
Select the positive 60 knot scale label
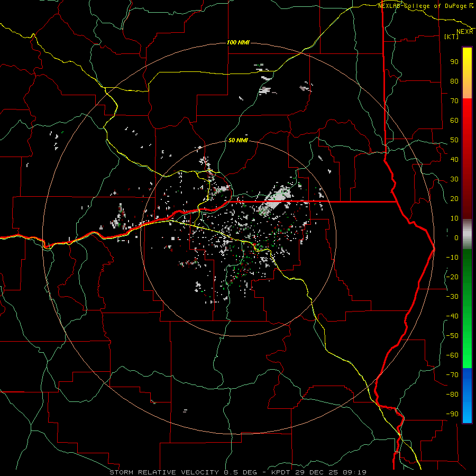pyautogui.click(x=454, y=121)
